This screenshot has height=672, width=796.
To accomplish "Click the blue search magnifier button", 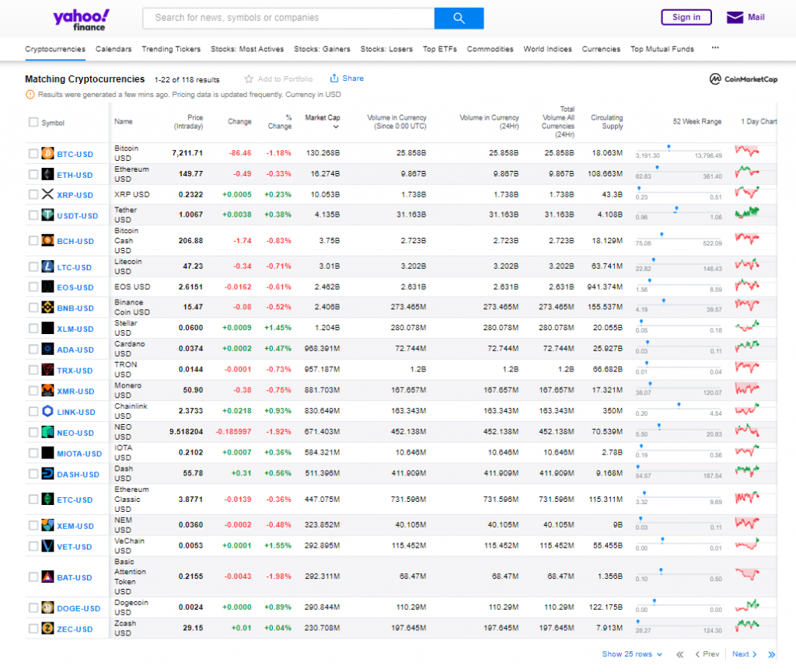I will pos(459,18).
